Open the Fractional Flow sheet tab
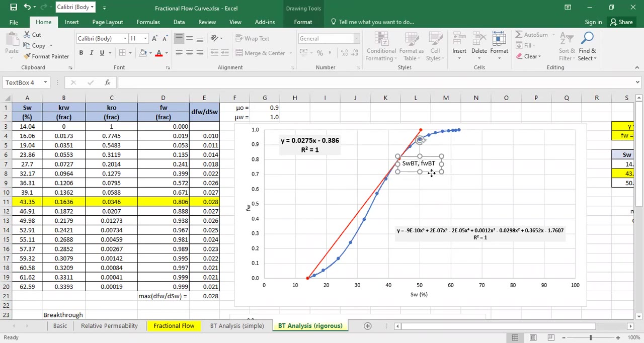This screenshot has width=644, height=343. coord(174,325)
